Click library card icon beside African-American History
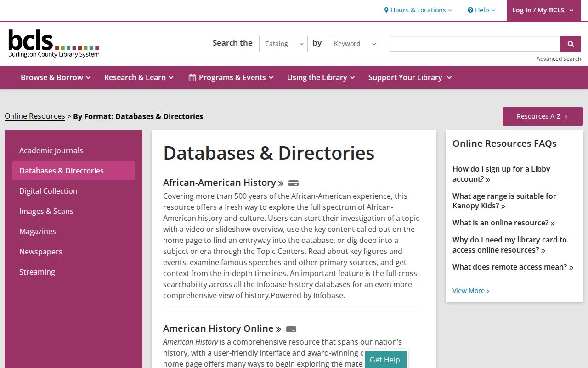This screenshot has height=368, width=588. 294,184
